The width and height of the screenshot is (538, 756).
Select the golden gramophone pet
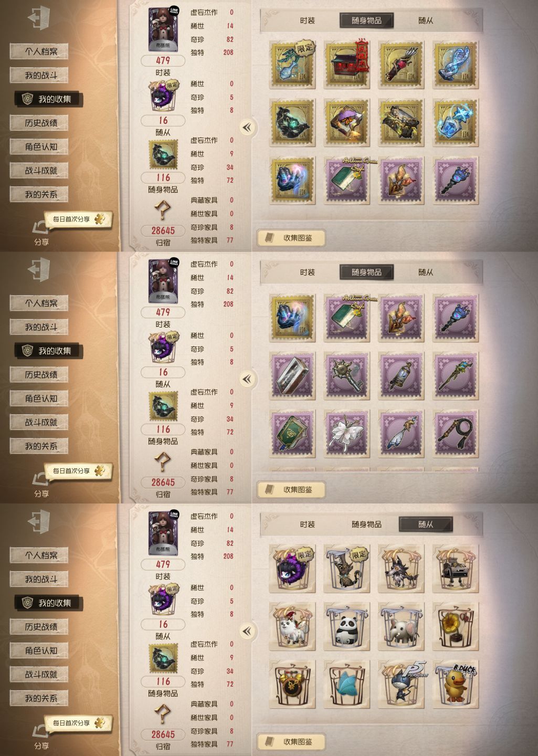click(456, 626)
